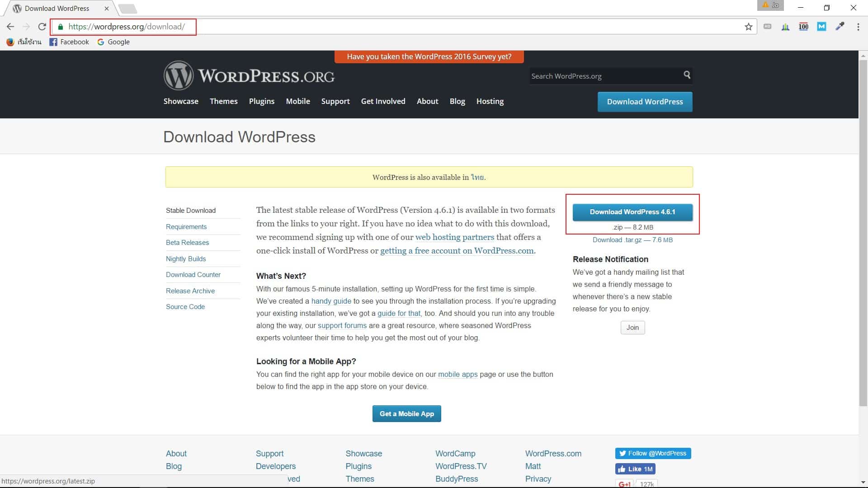Open the mobile apps link

458,375
